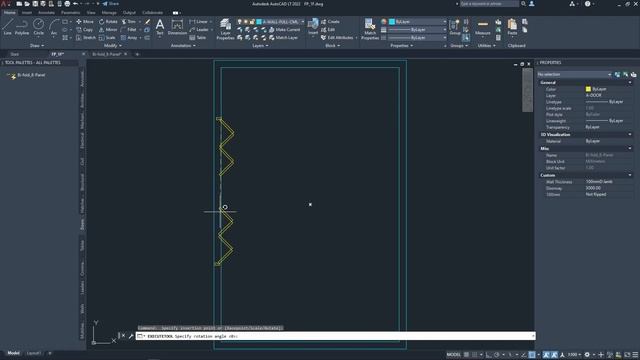Switch to the Output ribbon tab
The height and width of the screenshot is (360, 640).
coord(129,13)
